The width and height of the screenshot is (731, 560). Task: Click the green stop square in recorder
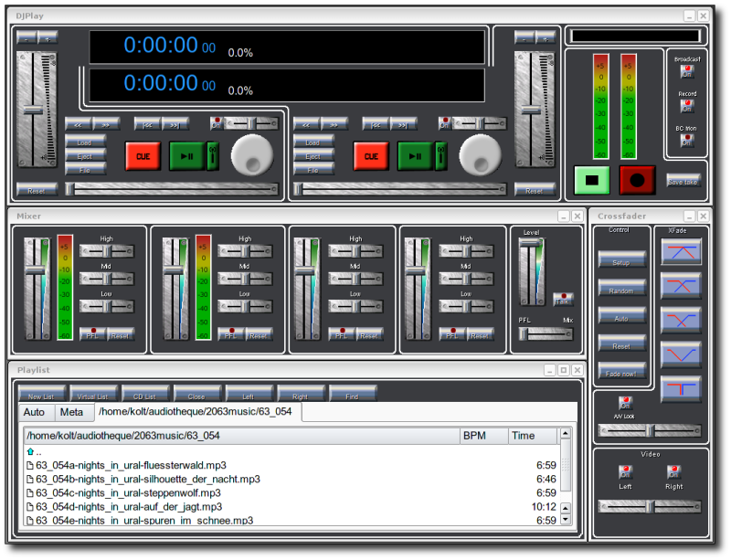click(591, 180)
